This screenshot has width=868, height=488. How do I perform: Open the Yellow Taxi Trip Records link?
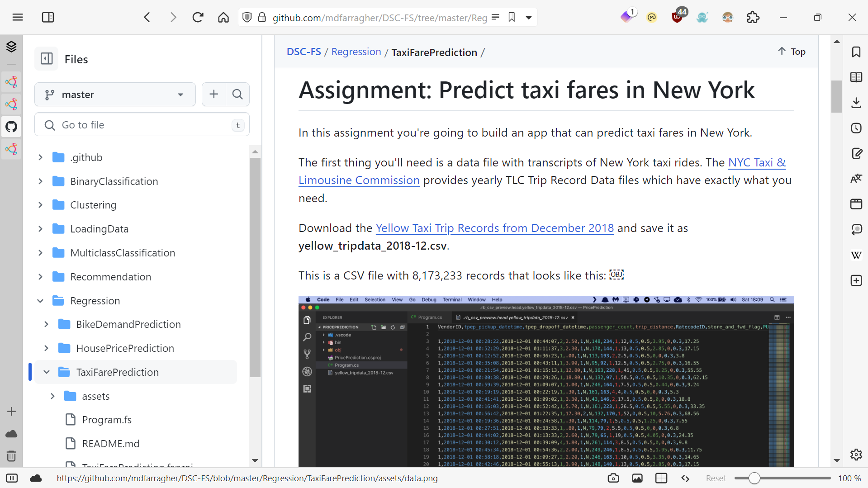[494, 228]
